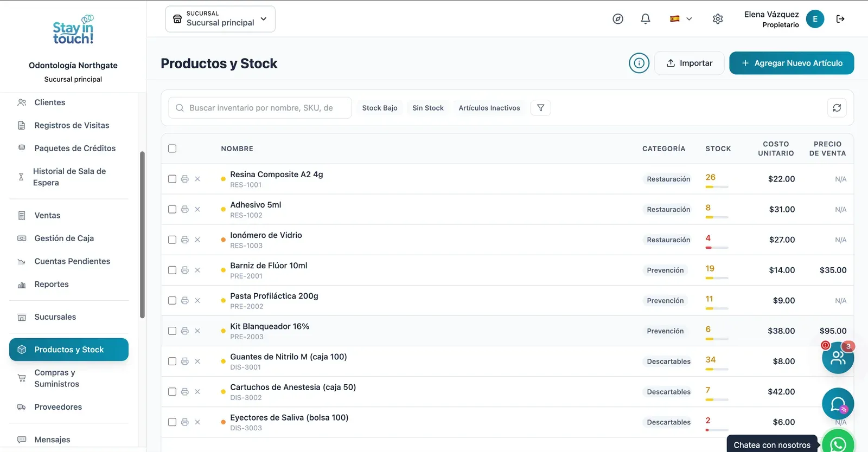868x452 pixels.
Task: Open the Sucursal principal branch dropdown
Action: point(220,19)
